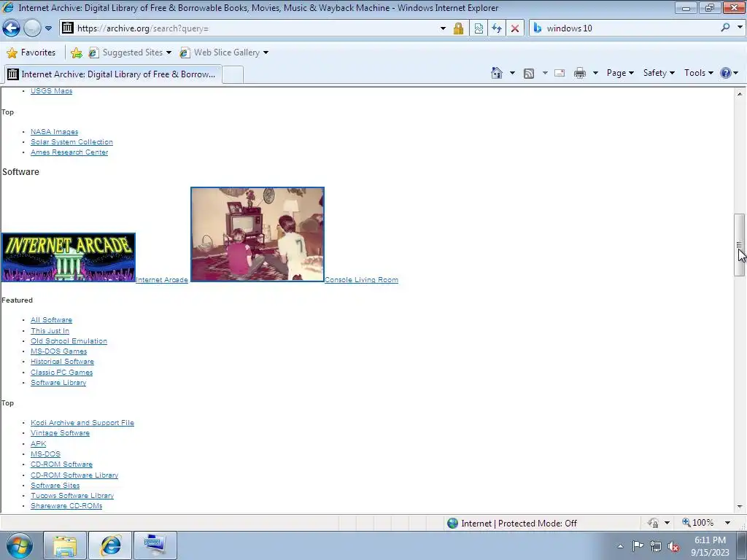Open the Software Library link
Viewport: 747px width, 560px height.
(58, 382)
